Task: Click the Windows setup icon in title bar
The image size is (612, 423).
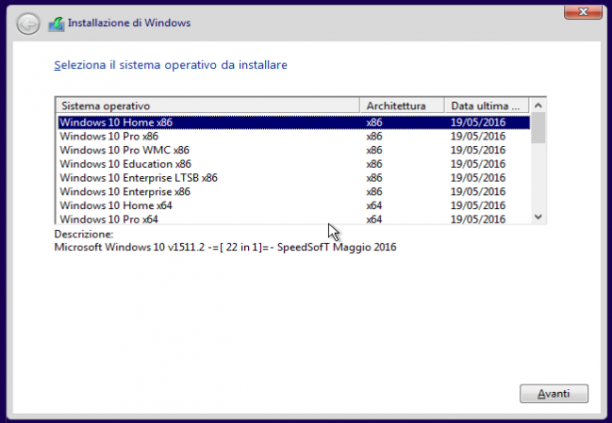Action: [57, 24]
